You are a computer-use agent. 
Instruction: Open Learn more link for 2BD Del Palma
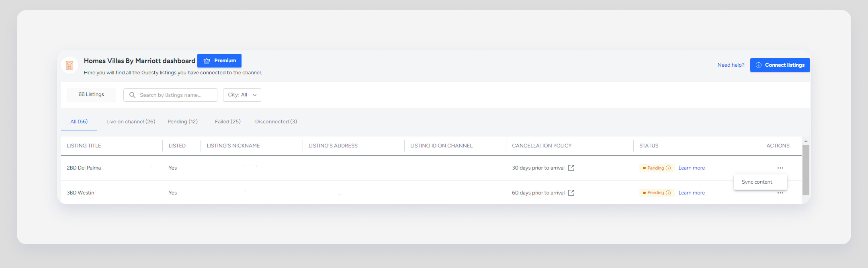pos(692,168)
